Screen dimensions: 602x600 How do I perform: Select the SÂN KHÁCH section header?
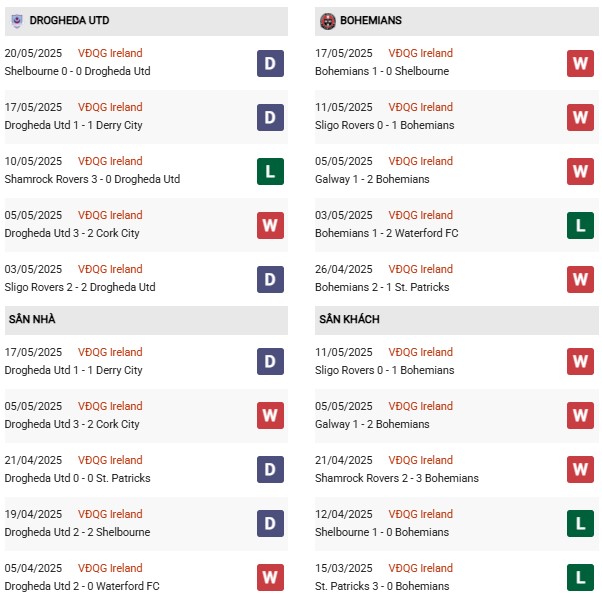[350, 319]
